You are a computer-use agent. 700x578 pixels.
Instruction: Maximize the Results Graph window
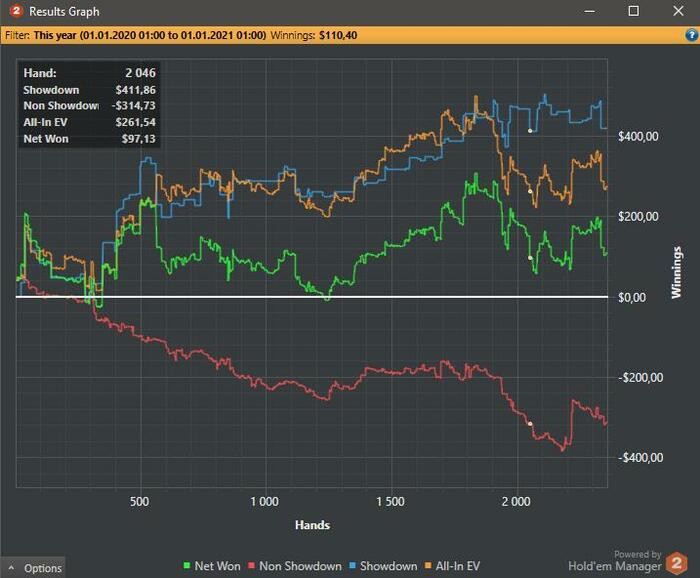[633, 11]
